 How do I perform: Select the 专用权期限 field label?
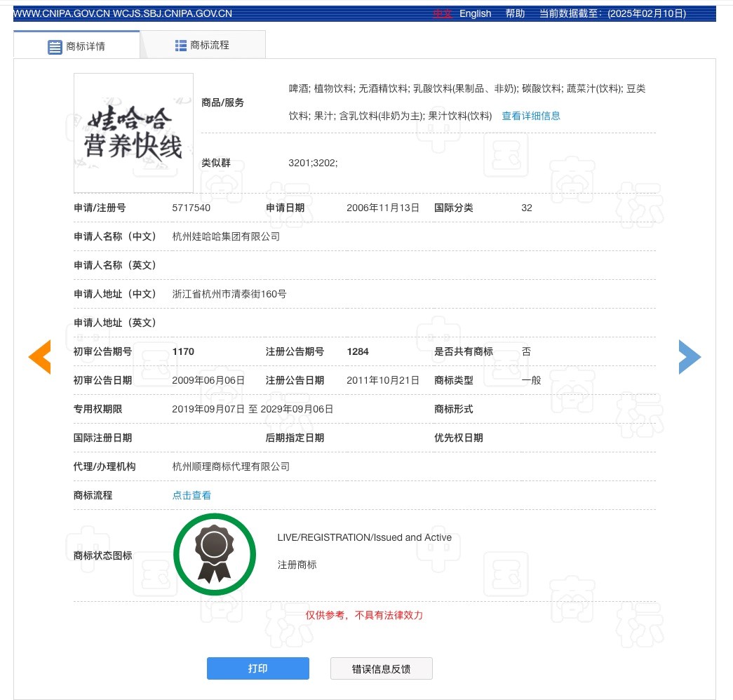click(97, 409)
